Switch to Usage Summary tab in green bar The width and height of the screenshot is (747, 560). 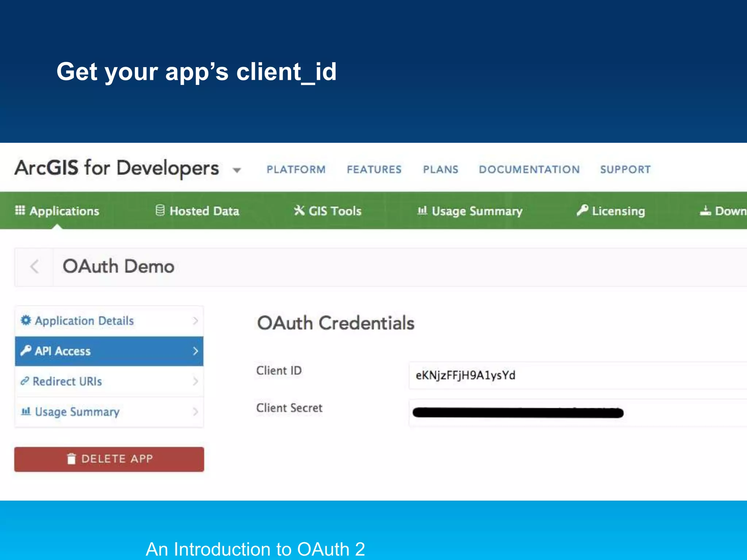[470, 211]
